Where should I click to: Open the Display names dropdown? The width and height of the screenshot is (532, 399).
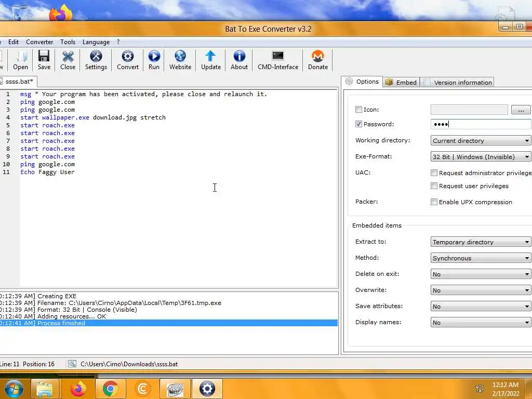coord(481,323)
